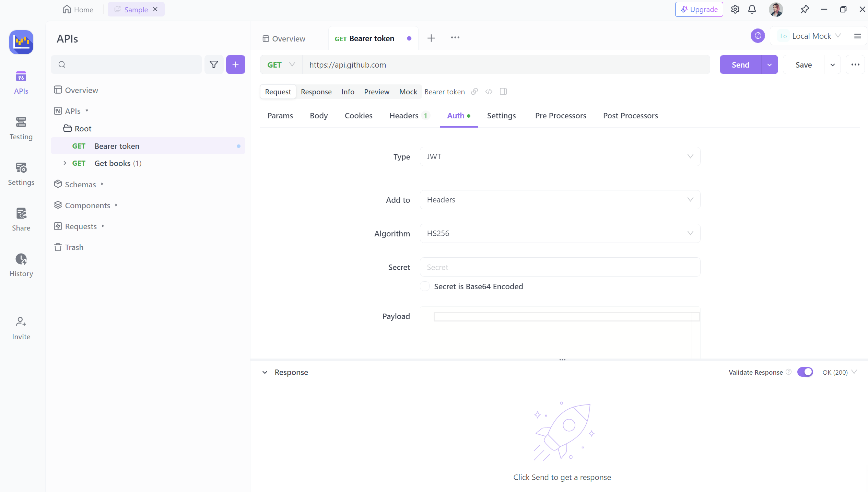Image resolution: width=868 pixels, height=492 pixels.
Task: Open the OK (200) response dropdown
Action: pyautogui.click(x=840, y=372)
